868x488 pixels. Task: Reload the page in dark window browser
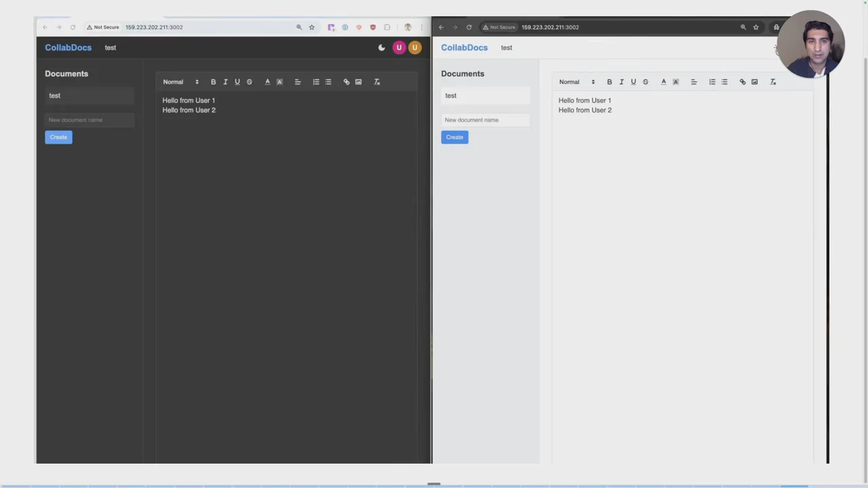coord(73,27)
